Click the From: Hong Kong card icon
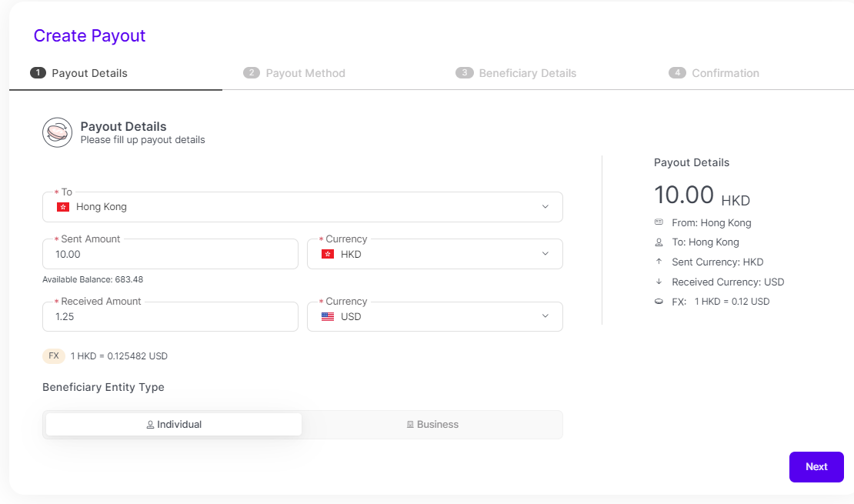 point(659,222)
